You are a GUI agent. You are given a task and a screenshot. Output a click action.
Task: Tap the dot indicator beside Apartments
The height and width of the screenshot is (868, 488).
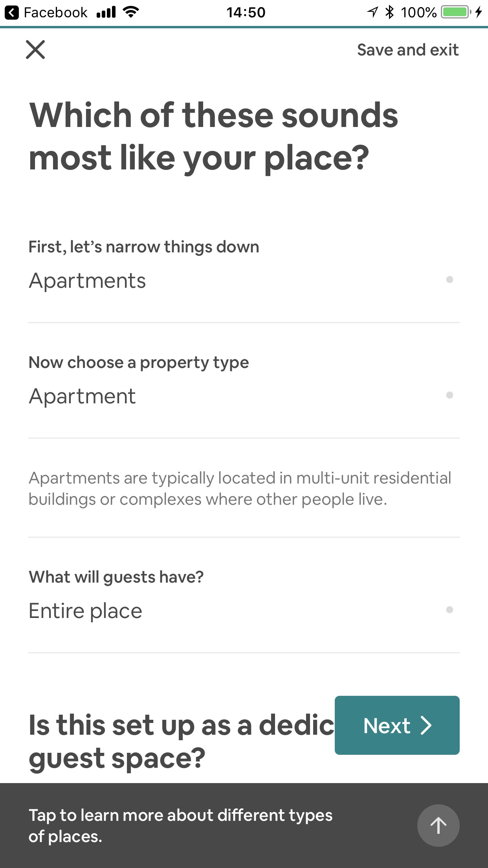(449, 280)
